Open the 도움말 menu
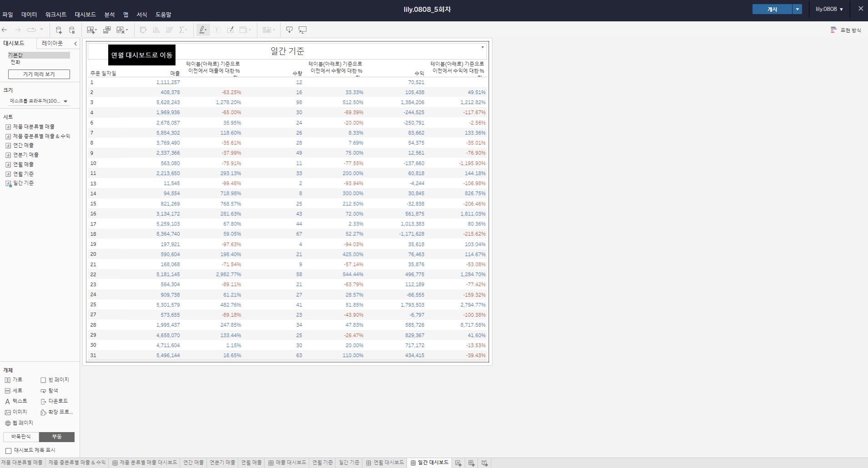Image resolution: width=868 pixels, height=468 pixels. click(x=164, y=15)
